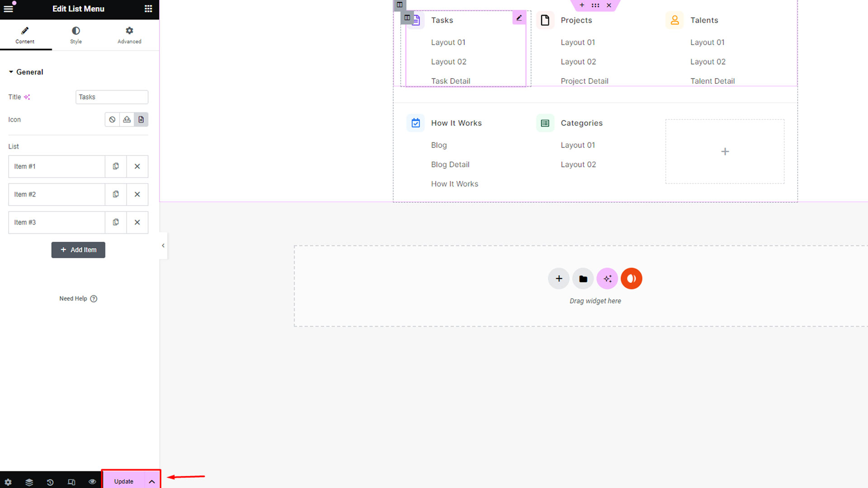This screenshot has height=488, width=868.
Task: Select no icon option
Action: coord(112,119)
